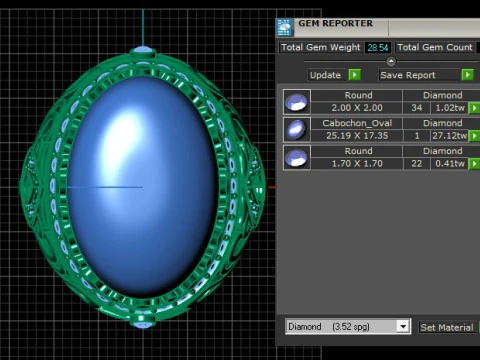
Task: Click the 2.00 X 2.00 size cell
Action: click(357, 108)
